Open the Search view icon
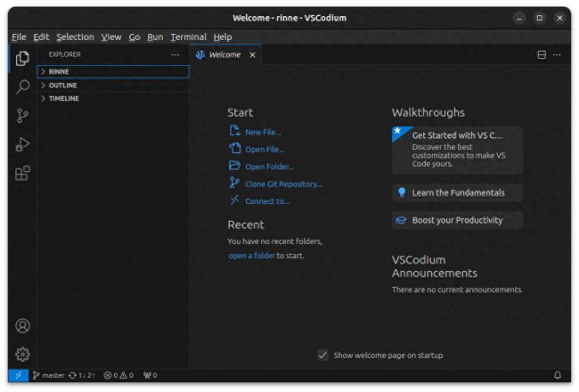Screen dimensions: 579x392 point(22,86)
